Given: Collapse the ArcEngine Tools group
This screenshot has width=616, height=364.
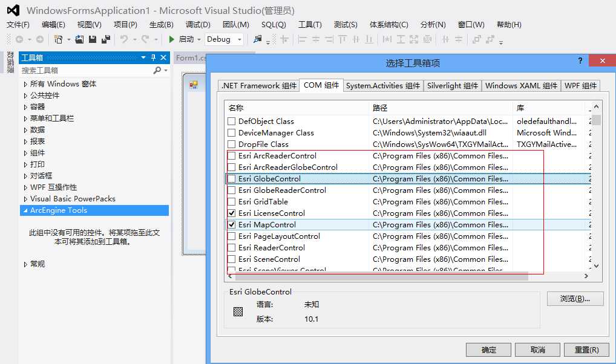Looking at the screenshot, I should [25, 210].
